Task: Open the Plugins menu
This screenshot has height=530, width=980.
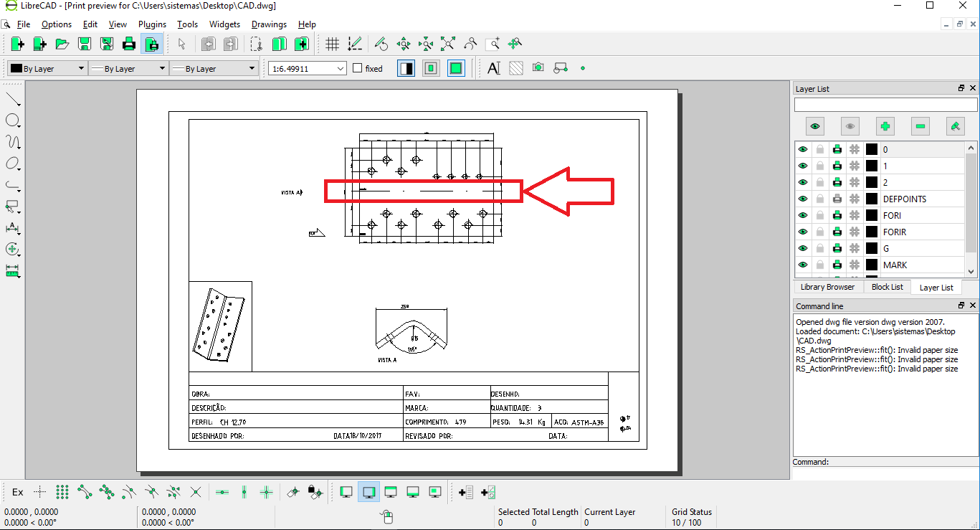Action: coord(152,24)
